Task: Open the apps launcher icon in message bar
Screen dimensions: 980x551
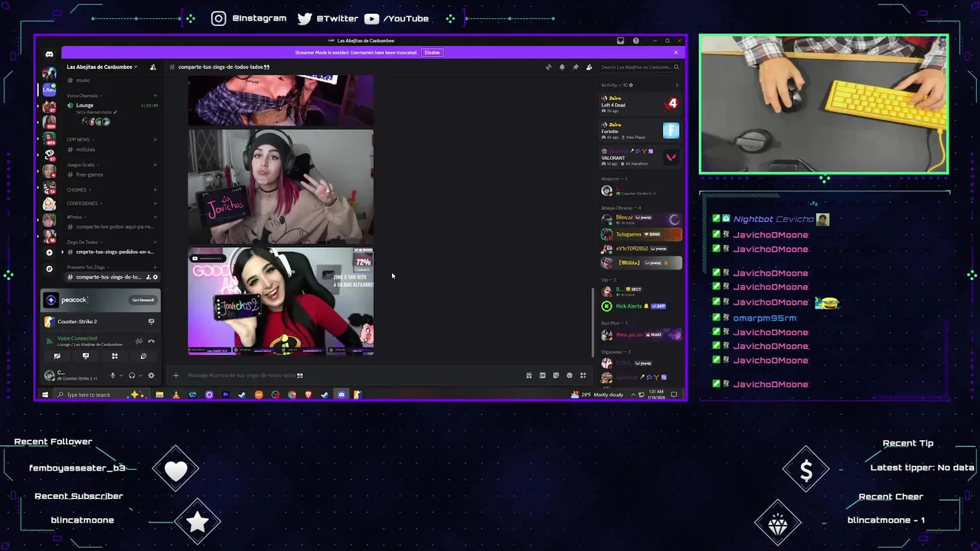Action: [583, 376]
